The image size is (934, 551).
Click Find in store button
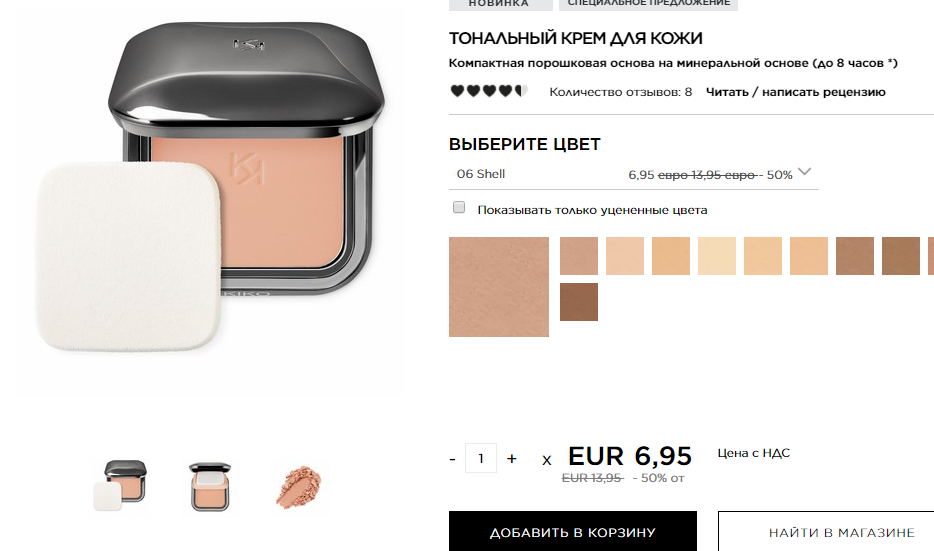828,532
